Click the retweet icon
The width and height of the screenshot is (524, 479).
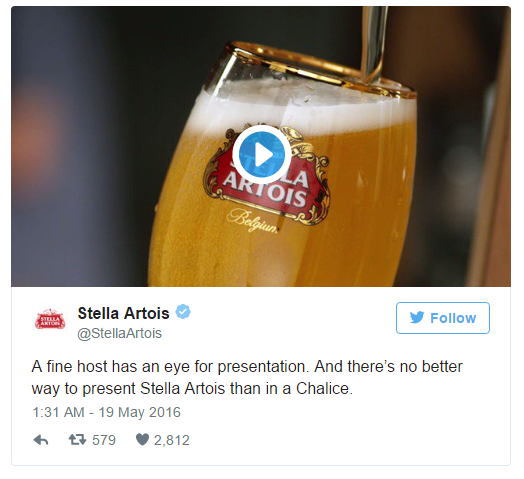[77, 439]
